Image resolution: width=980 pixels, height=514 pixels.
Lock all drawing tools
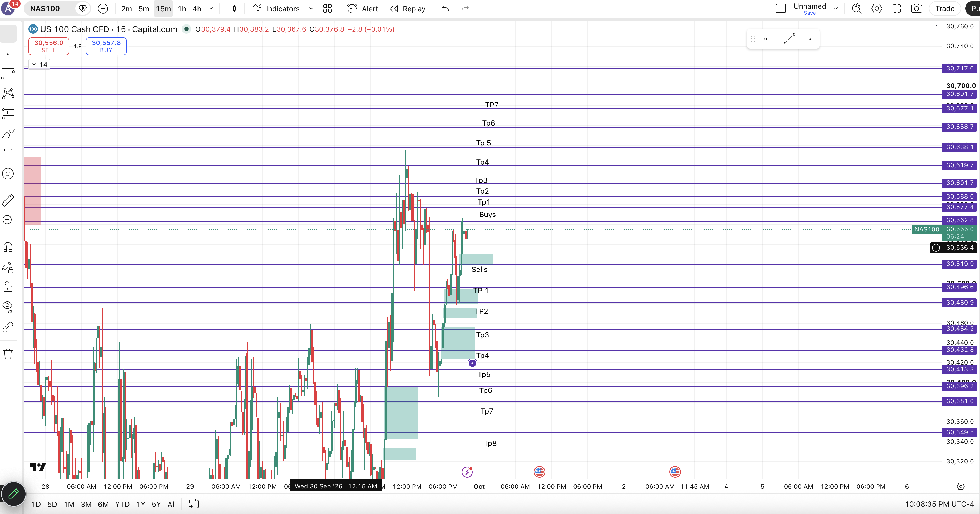click(8, 287)
